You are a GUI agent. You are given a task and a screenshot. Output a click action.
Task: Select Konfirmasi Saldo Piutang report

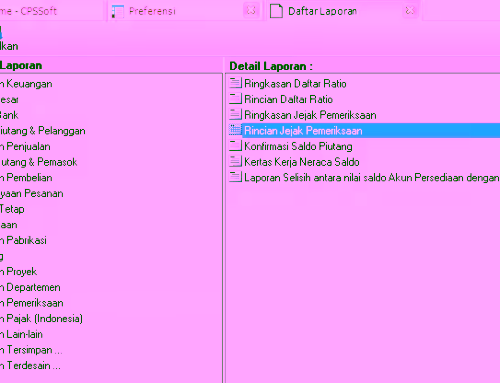[298, 146]
